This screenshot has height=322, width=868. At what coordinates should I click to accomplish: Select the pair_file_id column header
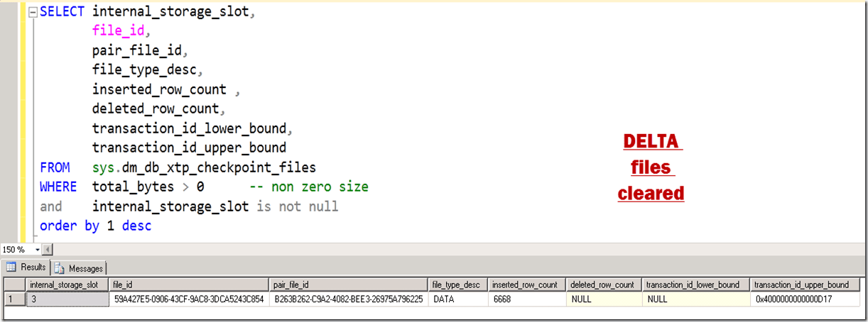[x=349, y=284]
